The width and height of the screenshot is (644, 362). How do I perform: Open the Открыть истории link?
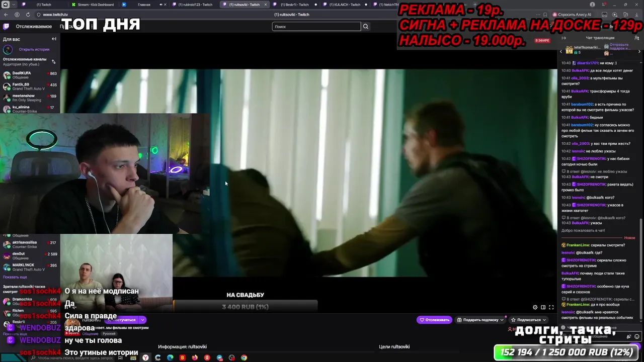34,49
